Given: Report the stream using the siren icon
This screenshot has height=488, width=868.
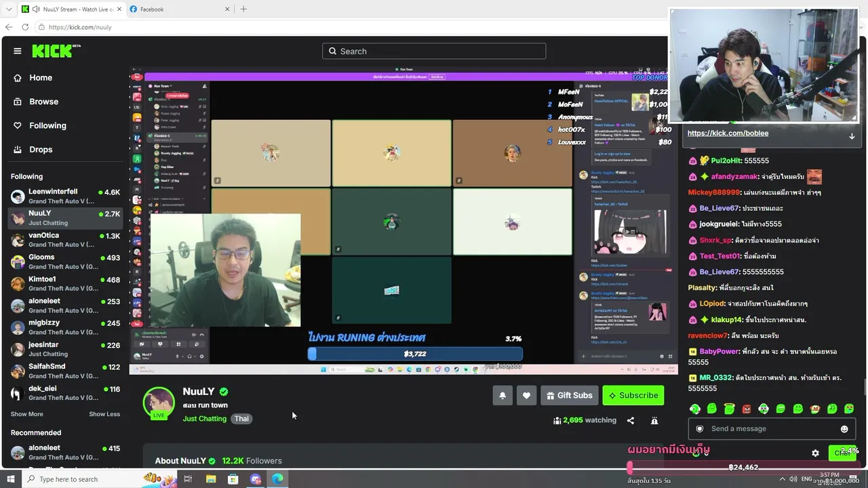Looking at the screenshot, I should pos(654,421).
